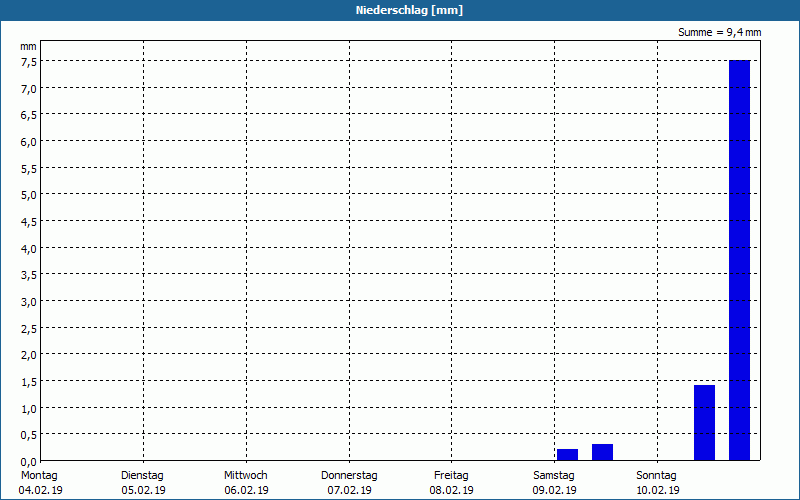Click the '7,0' y-axis value

[29, 89]
